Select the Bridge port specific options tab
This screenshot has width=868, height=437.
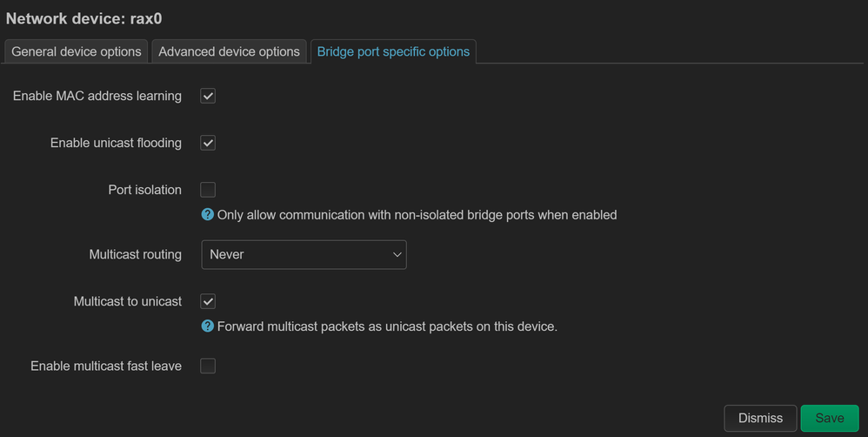(393, 51)
